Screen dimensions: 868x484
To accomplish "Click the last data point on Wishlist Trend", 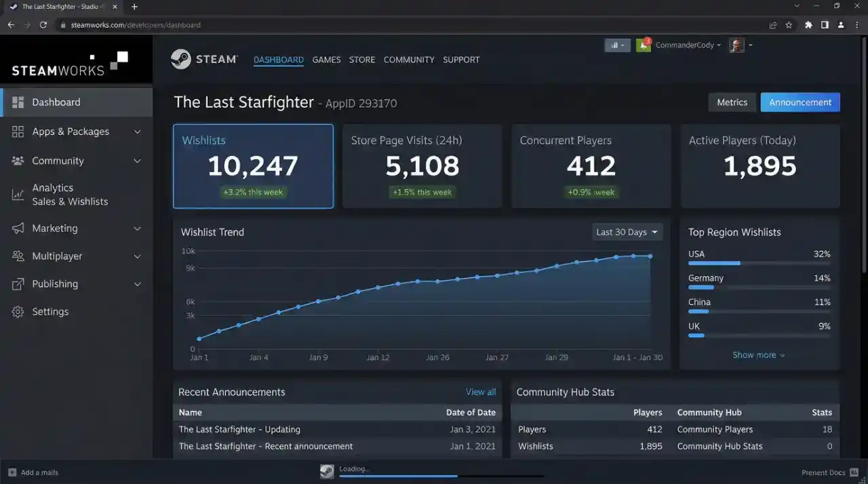I will [x=650, y=256].
